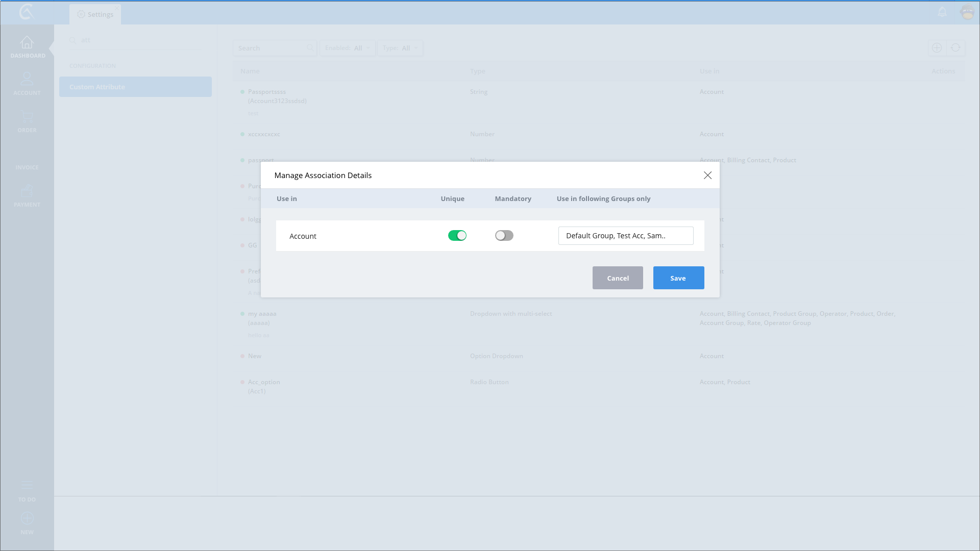Expand the Type filter dropdown
Image resolution: width=980 pixels, height=551 pixels.
pyautogui.click(x=400, y=48)
